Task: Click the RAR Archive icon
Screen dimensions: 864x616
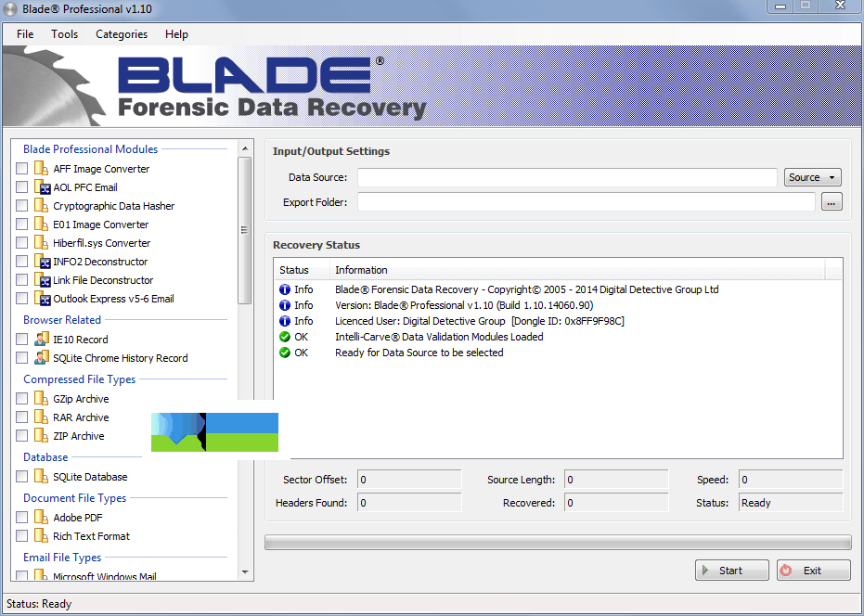Action: pos(42,417)
